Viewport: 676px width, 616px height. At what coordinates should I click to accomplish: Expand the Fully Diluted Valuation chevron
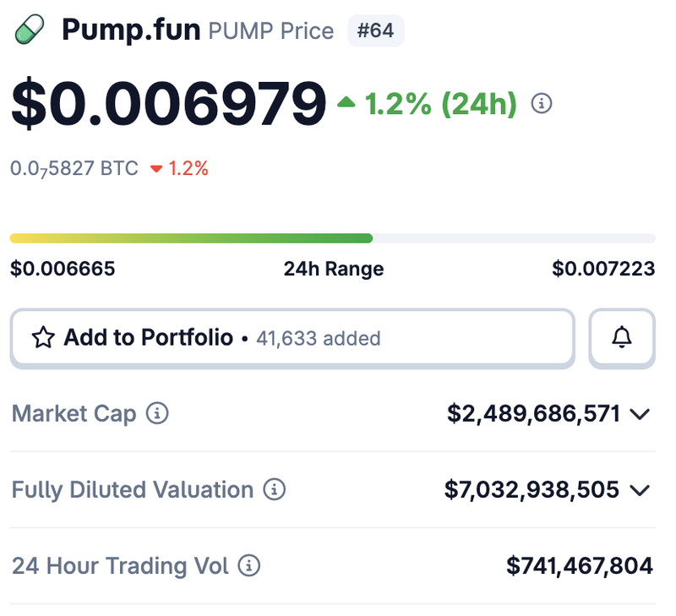tap(640, 490)
